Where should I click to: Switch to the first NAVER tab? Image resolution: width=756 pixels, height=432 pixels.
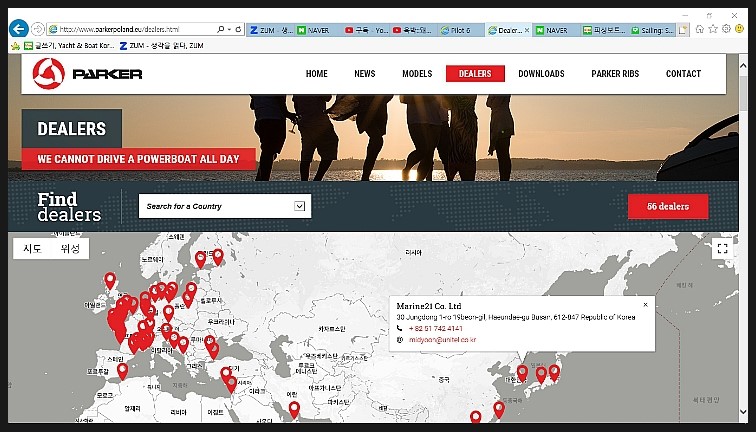pyautogui.click(x=317, y=30)
